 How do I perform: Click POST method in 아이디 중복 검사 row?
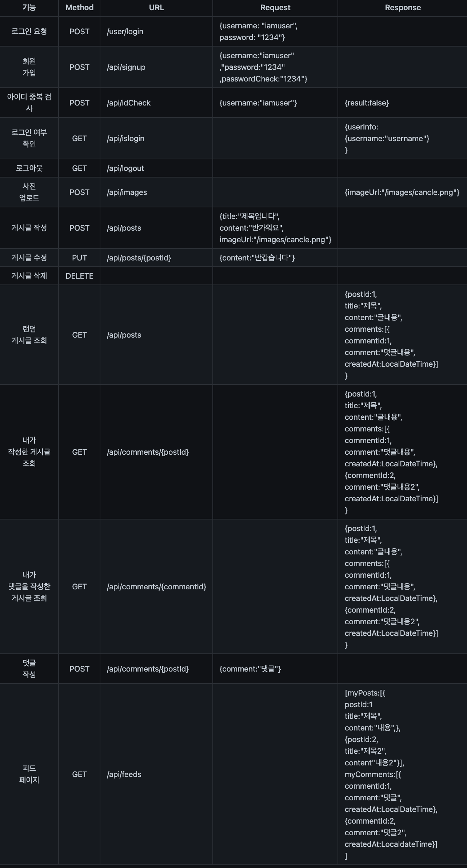pyautogui.click(x=79, y=103)
